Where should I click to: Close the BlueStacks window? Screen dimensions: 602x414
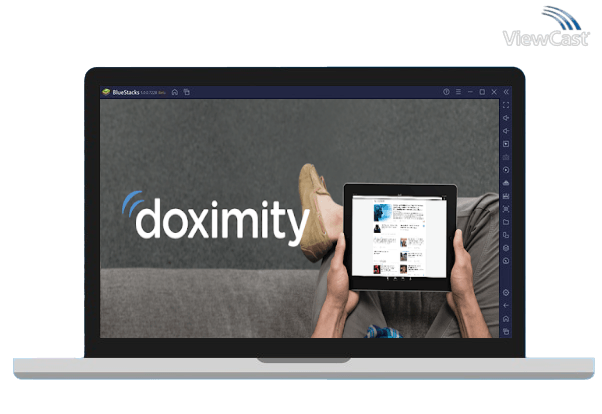494,92
